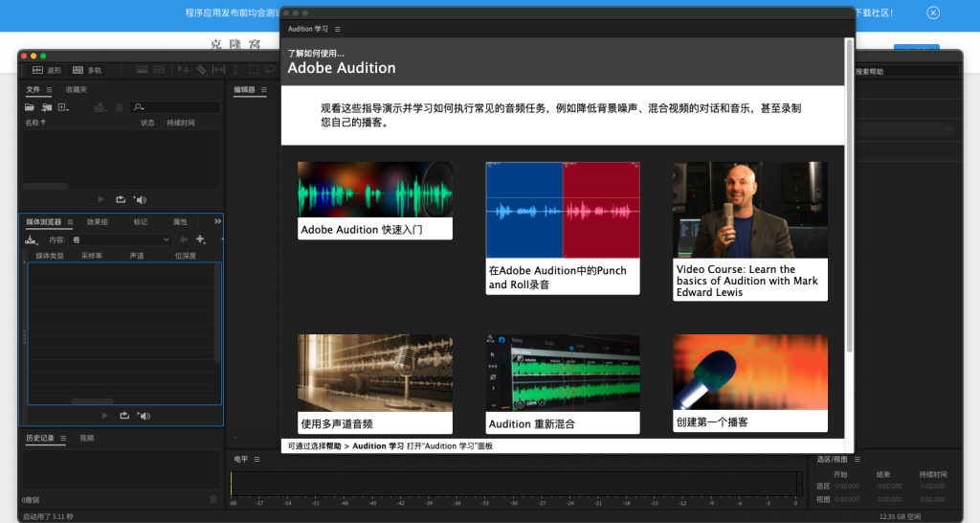The width and height of the screenshot is (980, 523).
Task: Click Selection start time value (选区 开始)
Action: (x=847, y=486)
